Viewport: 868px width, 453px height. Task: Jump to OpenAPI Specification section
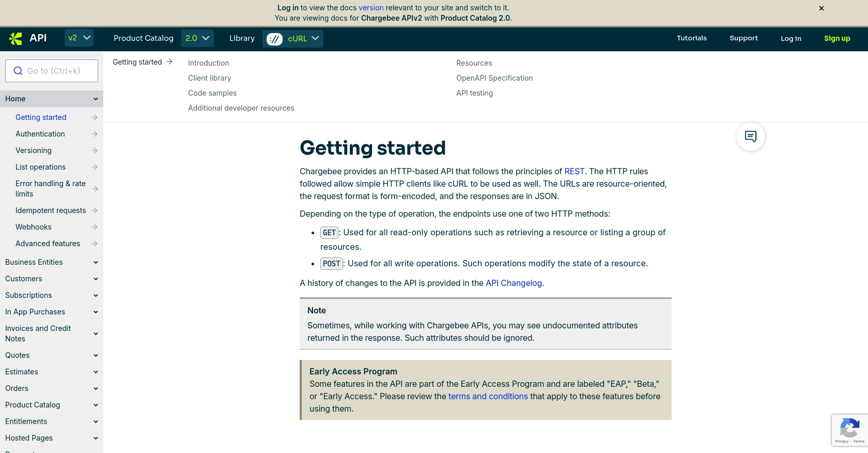click(494, 78)
